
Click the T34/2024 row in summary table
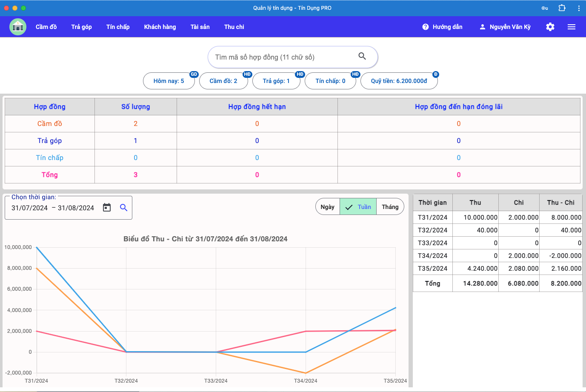tap(497, 255)
